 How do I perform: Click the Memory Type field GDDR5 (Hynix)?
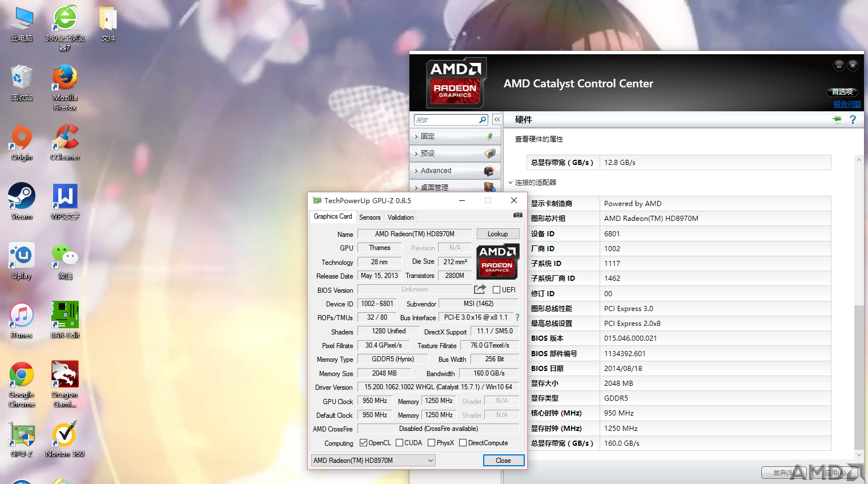tap(393, 359)
